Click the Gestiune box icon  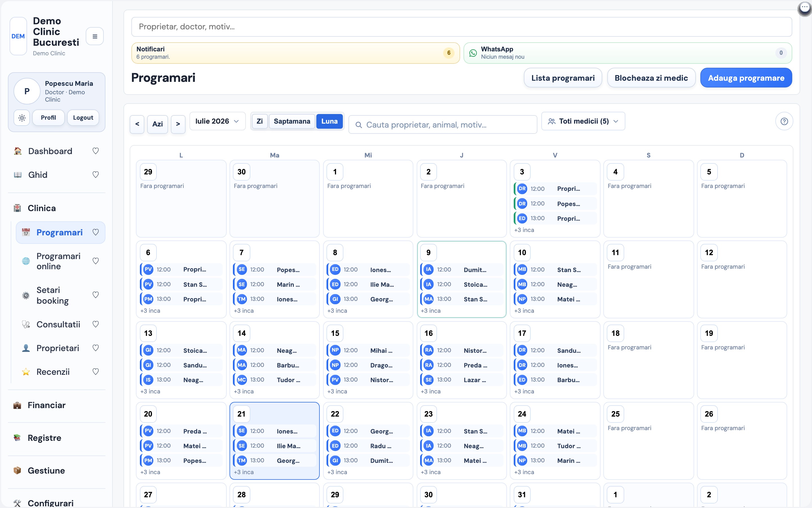(x=17, y=470)
